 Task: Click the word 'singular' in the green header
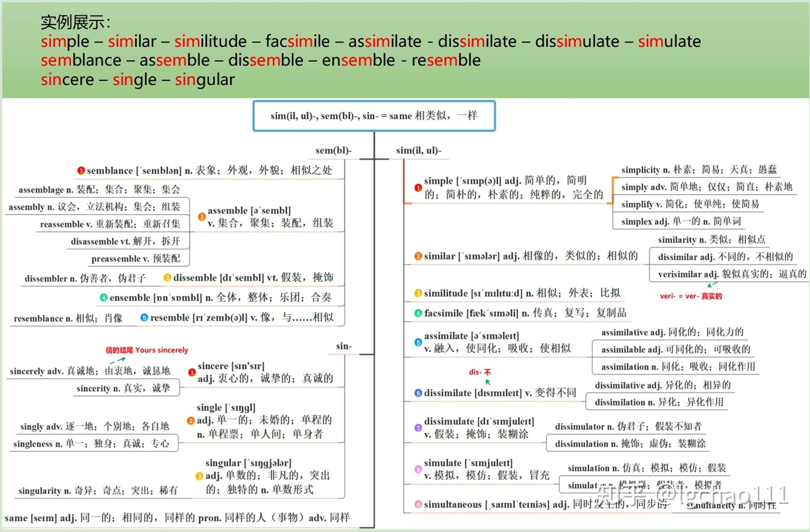coord(205,80)
